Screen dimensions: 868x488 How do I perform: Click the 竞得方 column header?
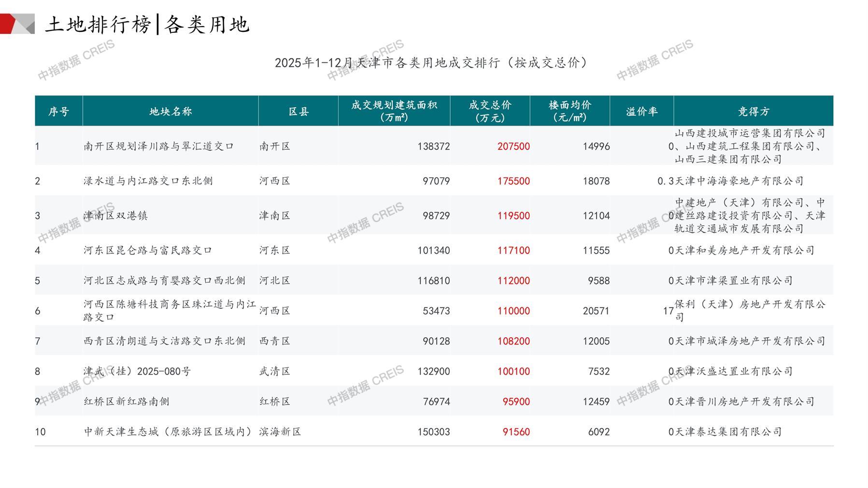[x=753, y=112]
